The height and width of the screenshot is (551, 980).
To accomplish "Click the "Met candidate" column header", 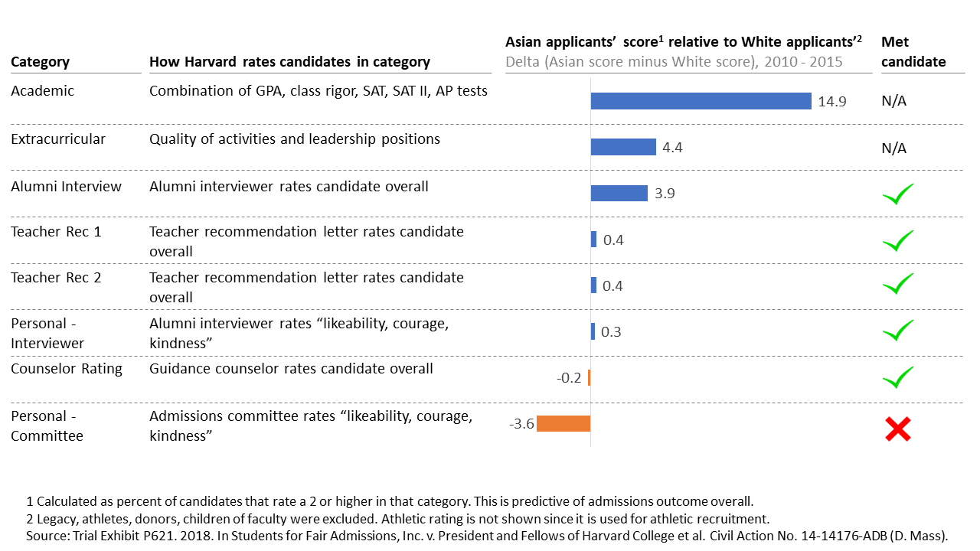I will [913, 52].
